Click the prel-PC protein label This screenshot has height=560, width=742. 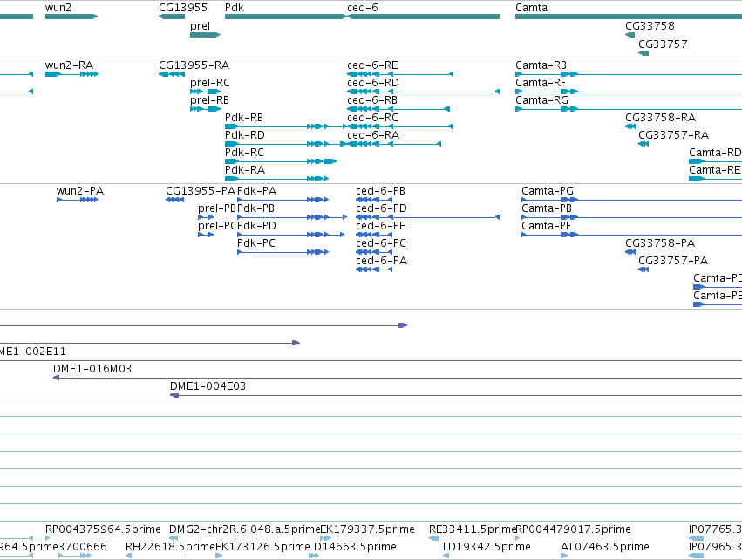[217, 226]
